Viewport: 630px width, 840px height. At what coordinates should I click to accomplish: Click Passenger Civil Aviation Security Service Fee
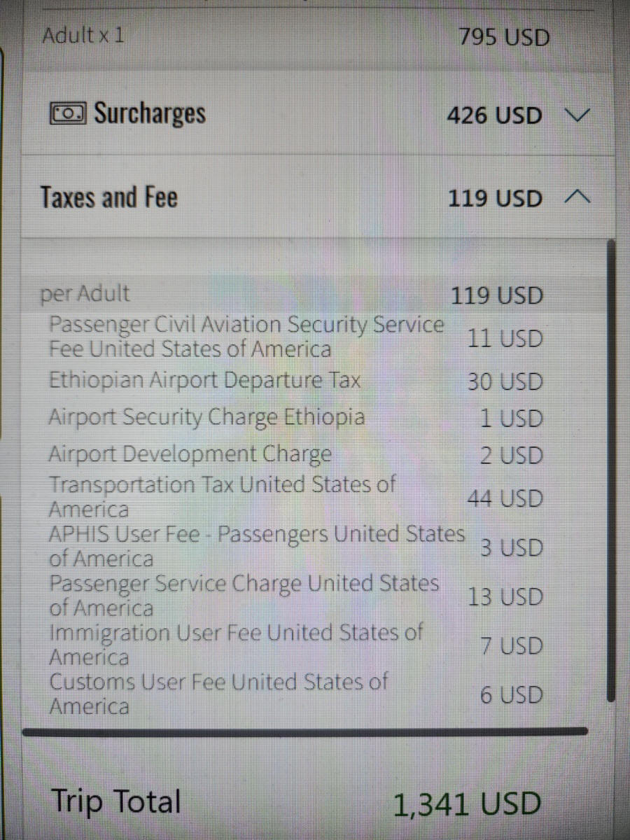point(295,337)
